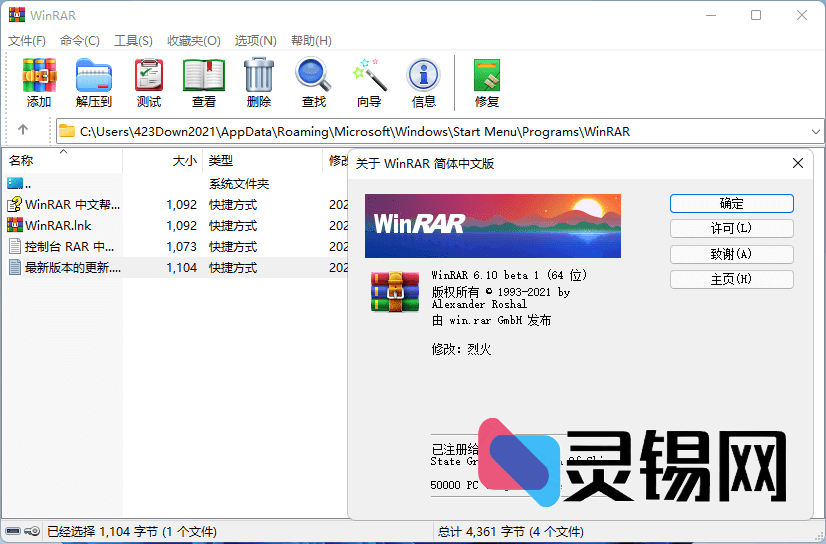This screenshot has height=544, width=826.
Task: Select the 系统文件夹 type cell
Action: tap(239, 184)
